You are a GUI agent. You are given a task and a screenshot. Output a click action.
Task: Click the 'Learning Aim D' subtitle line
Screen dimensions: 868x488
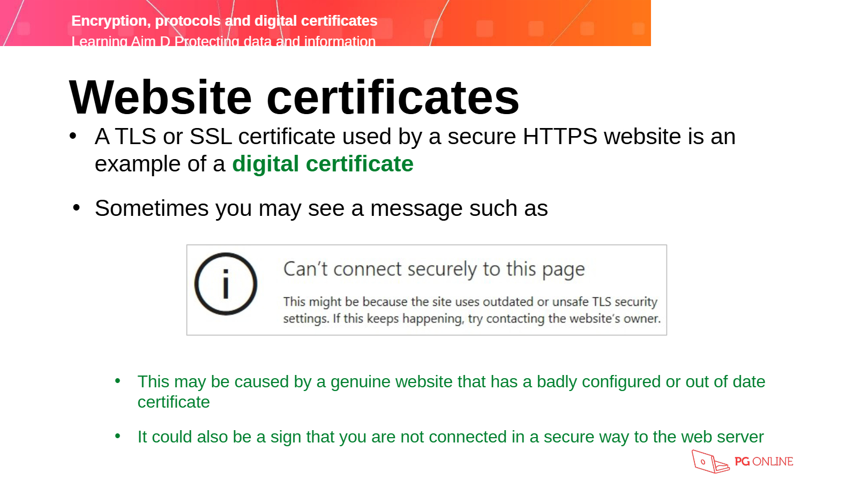(x=223, y=41)
